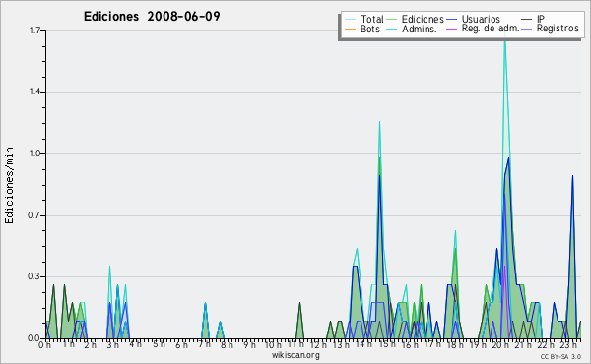Click the y-axis label 'Ediciones/min'
The width and height of the screenshot is (591, 364).
(9, 185)
